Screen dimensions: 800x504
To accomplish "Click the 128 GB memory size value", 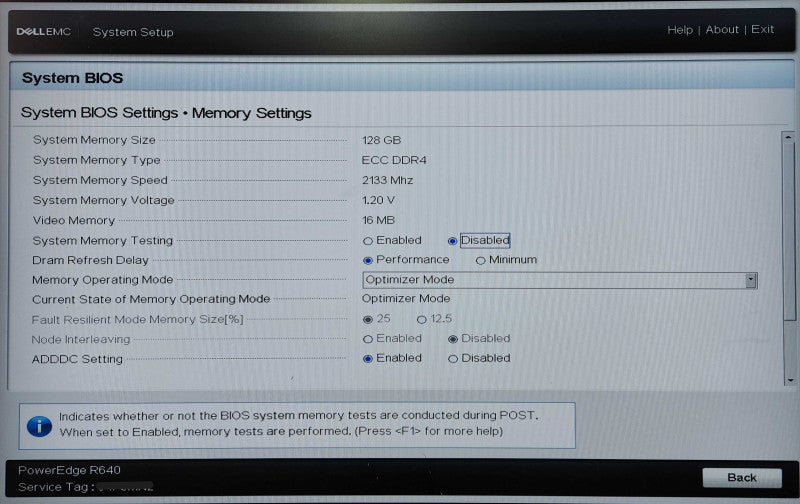I will coord(382,140).
